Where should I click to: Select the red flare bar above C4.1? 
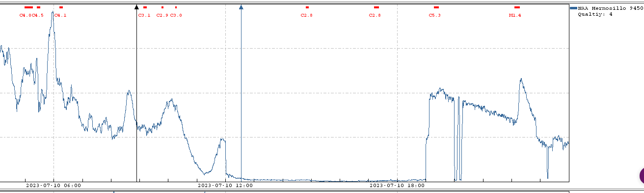pos(61,7)
